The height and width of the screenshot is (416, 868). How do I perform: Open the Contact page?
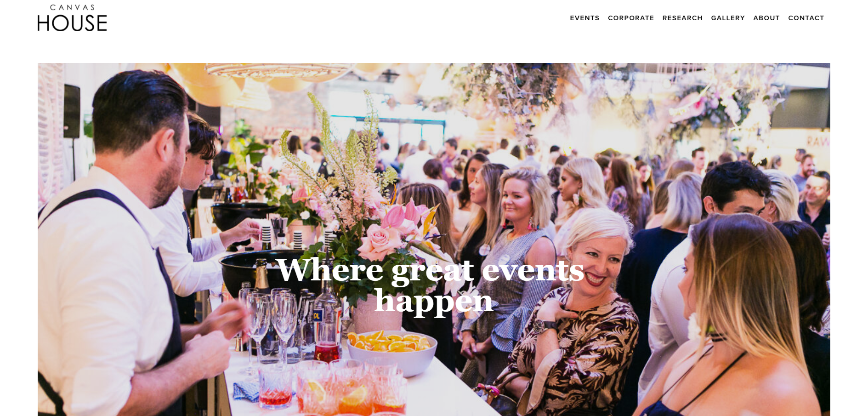(x=806, y=18)
